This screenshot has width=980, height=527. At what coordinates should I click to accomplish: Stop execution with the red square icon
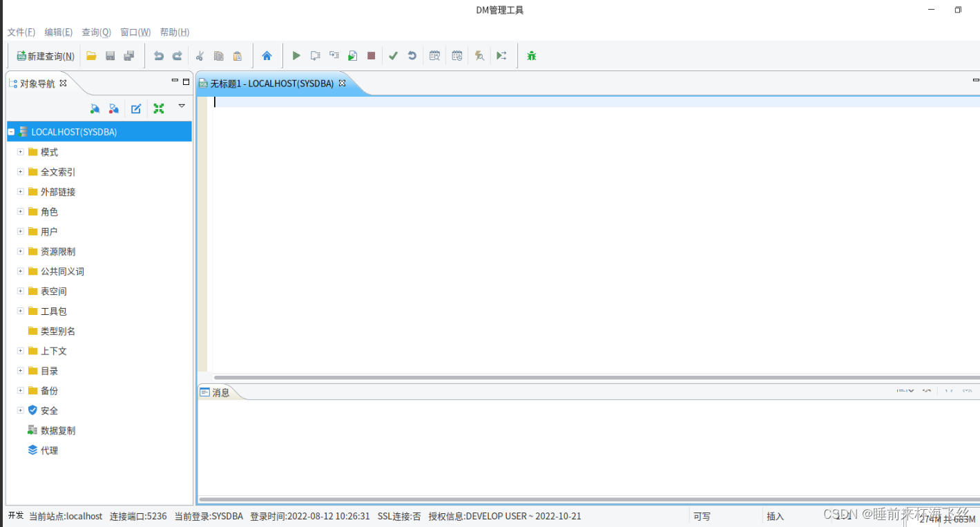371,56
